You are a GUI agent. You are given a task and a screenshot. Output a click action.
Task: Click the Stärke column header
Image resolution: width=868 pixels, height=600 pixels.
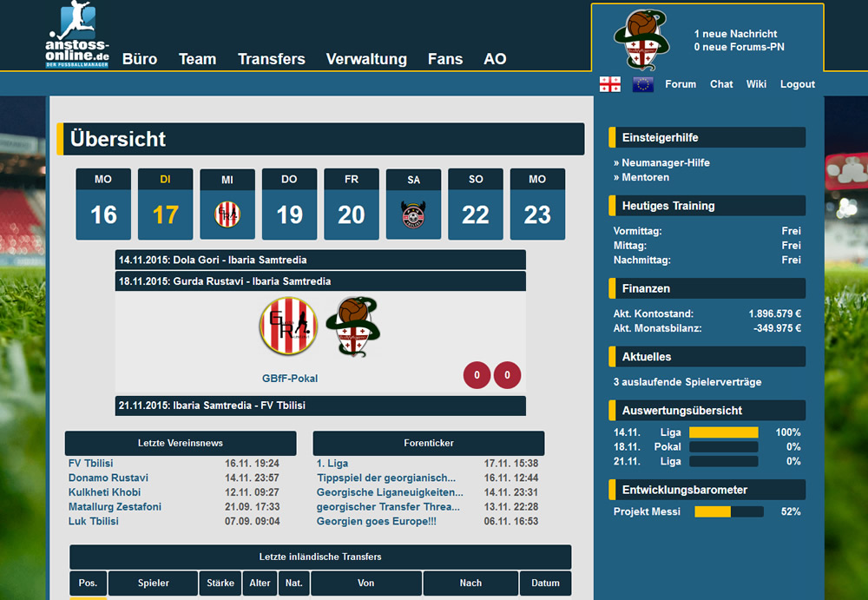(x=220, y=583)
